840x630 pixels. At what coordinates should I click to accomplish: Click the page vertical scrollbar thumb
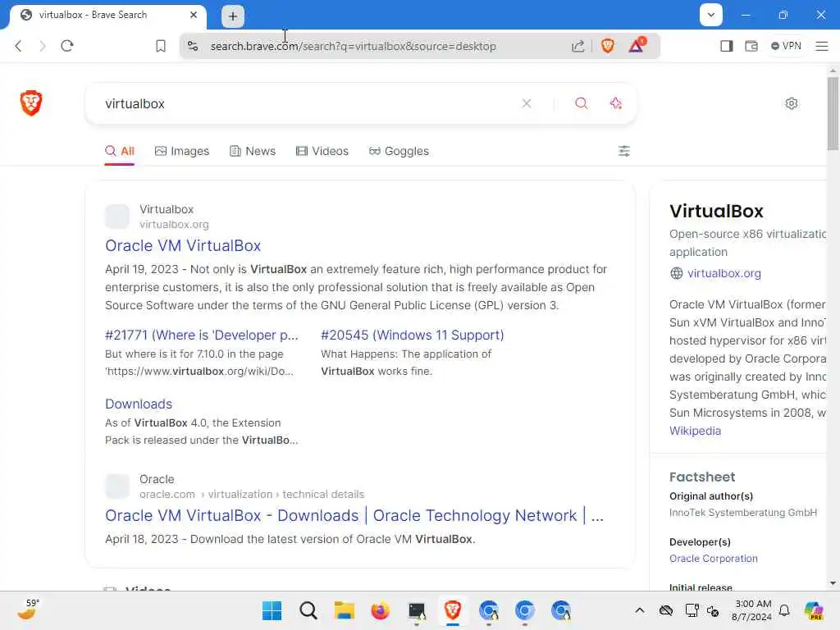pyautogui.click(x=833, y=113)
